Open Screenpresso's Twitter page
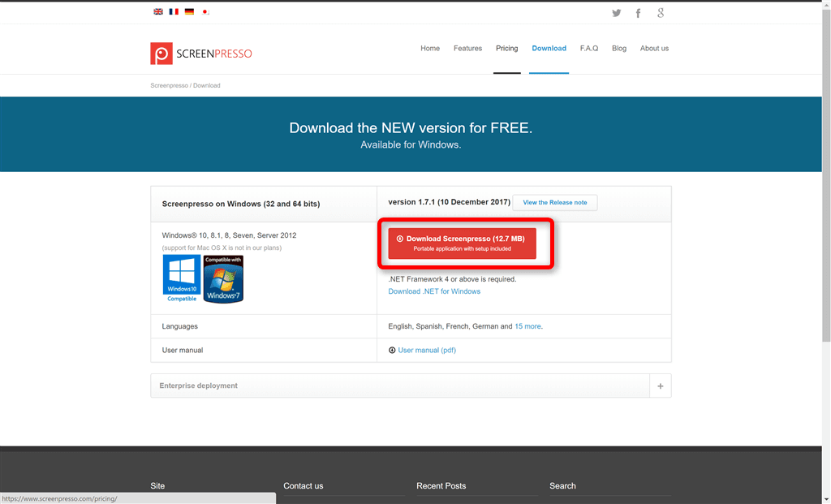The width and height of the screenshot is (831, 504). (617, 13)
